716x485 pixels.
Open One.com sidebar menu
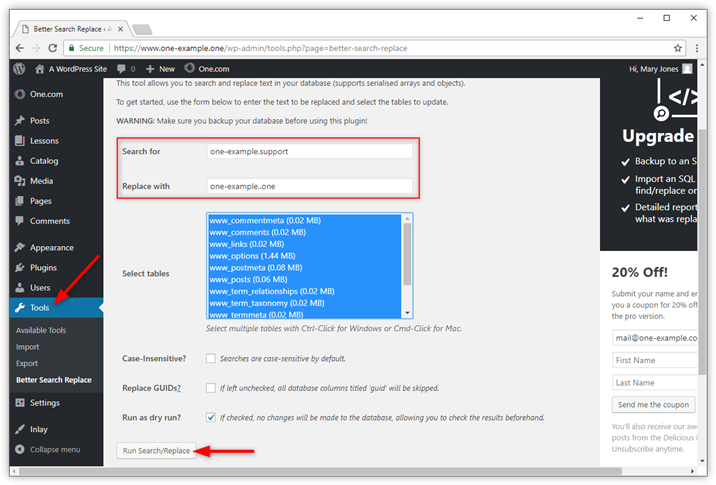tap(56, 94)
